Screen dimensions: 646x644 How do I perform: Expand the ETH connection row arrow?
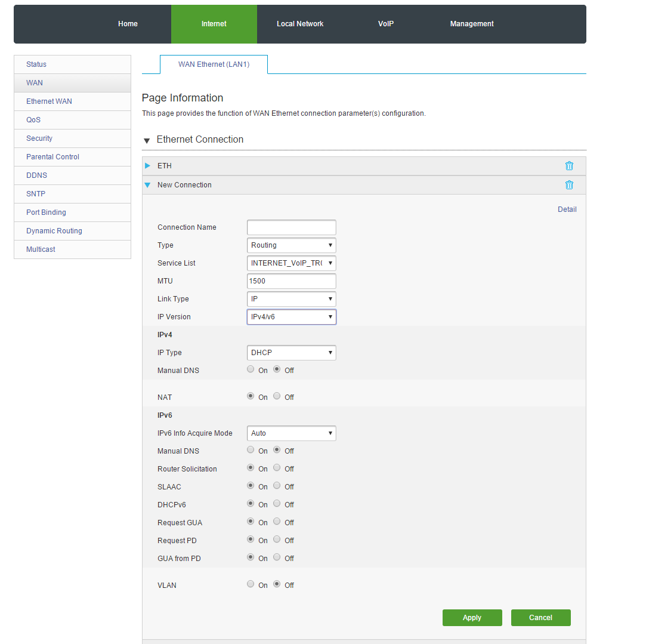[147, 166]
